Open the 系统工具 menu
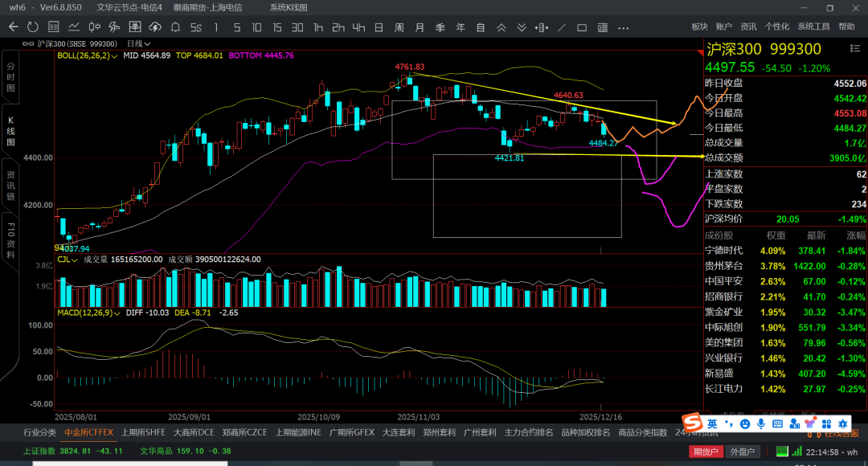This screenshot has width=868, height=466. tap(813, 27)
